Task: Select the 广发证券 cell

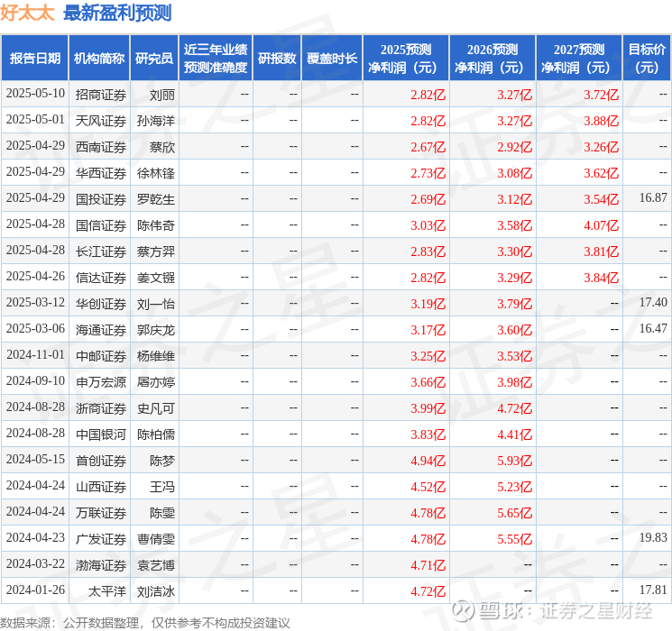Action: [x=101, y=539]
